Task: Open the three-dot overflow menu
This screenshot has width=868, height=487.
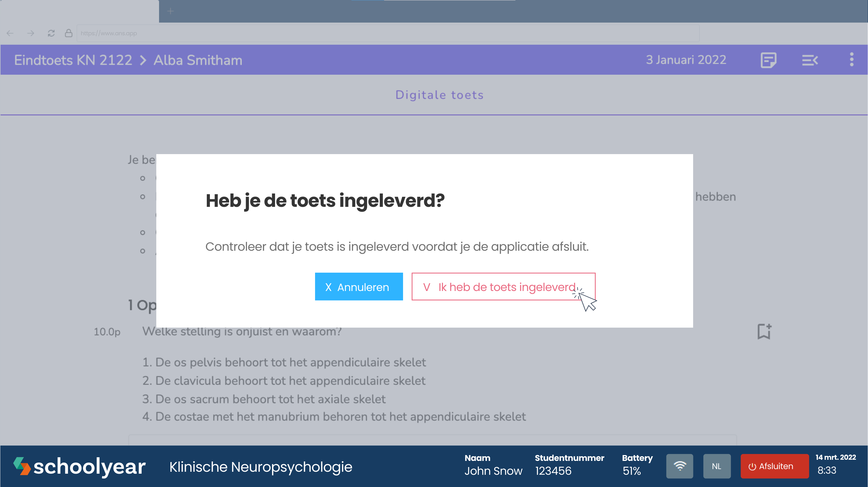Action: pyautogui.click(x=852, y=60)
